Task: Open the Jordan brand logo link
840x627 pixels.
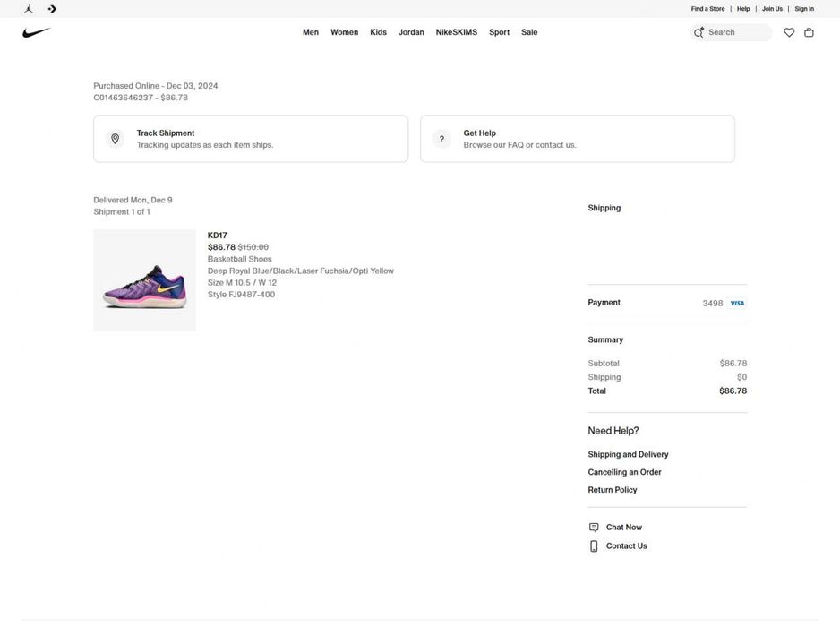Action: (x=29, y=9)
